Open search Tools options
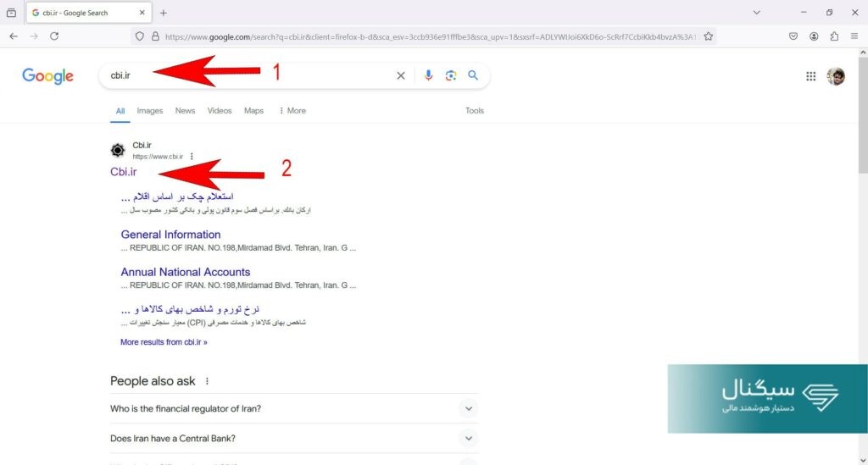 point(475,111)
